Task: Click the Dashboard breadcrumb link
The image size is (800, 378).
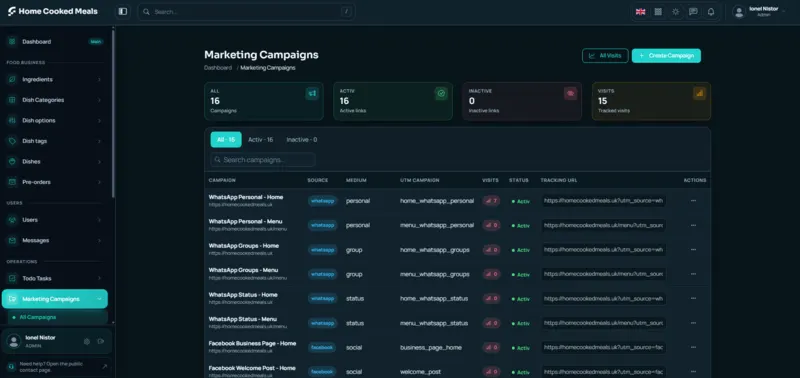Action: click(218, 68)
